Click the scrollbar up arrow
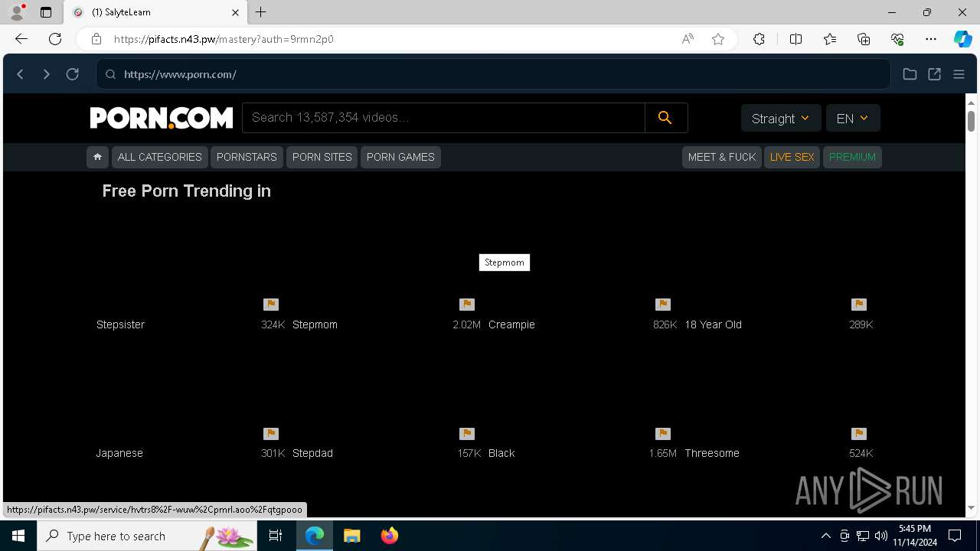This screenshot has width=980, height=551. coord(971,103)
